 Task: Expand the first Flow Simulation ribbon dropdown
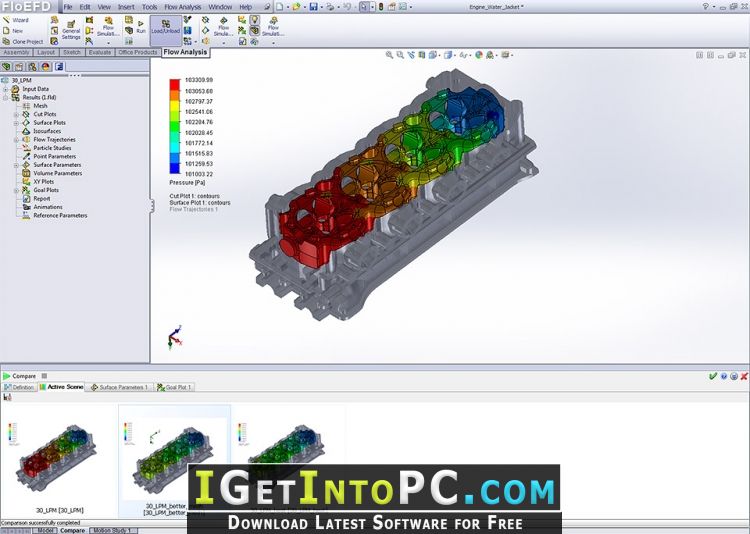(108, 43)
